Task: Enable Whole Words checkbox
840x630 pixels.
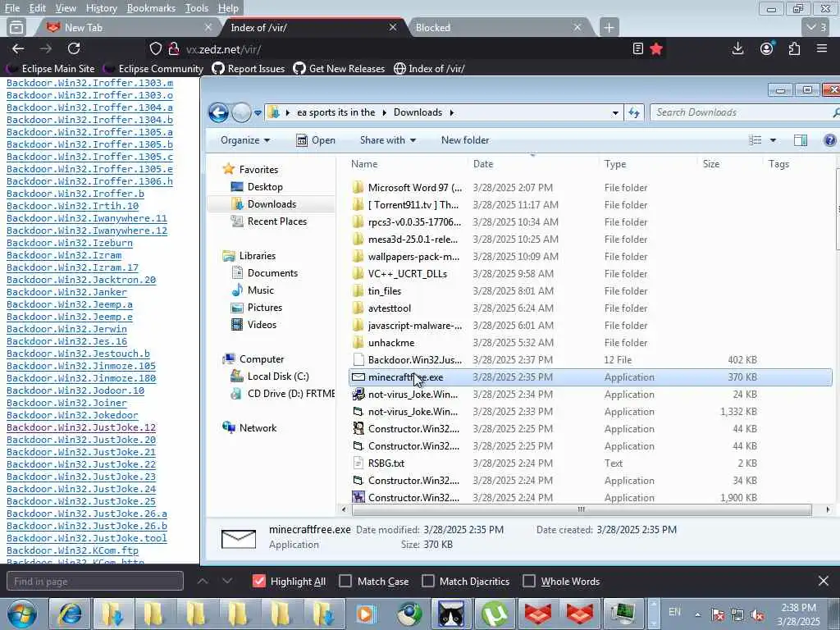Action: (x=529, y=582)
